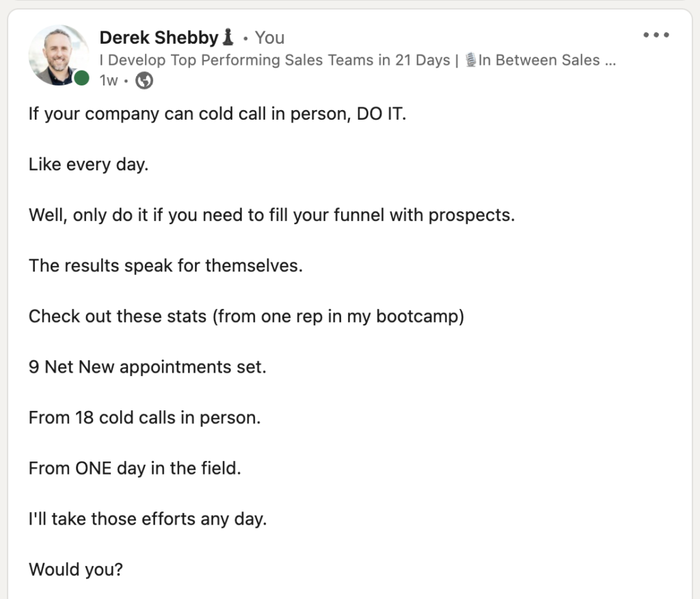This screenshot has width=700, height=599.
Task: Click the text "Like every day."
Action: (x=88, y=164)
